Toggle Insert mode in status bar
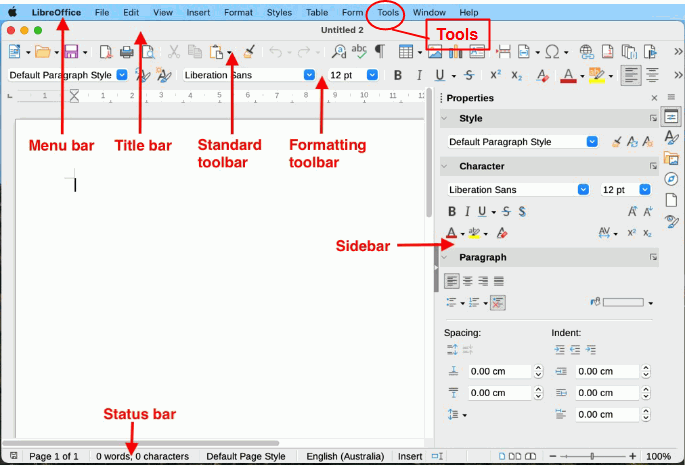 410,456
